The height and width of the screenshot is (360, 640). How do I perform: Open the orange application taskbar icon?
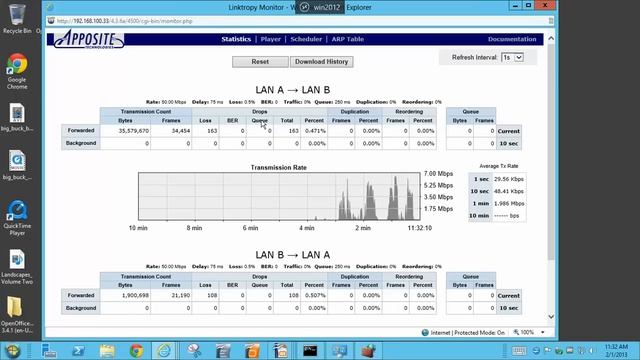pyautogui.click(x=252, y=351)
